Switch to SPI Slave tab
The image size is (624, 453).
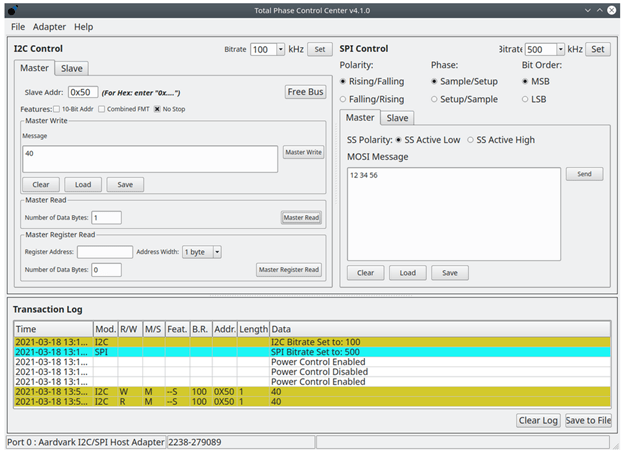397,118
